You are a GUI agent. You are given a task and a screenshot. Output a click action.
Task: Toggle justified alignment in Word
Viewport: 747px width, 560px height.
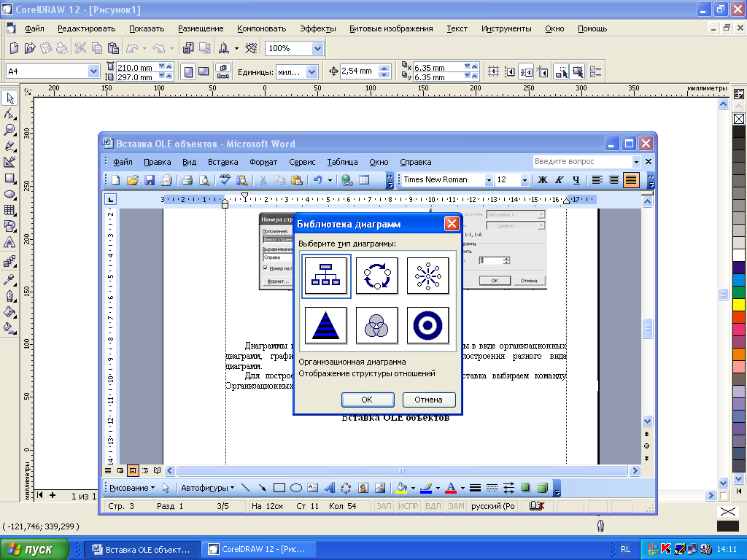tap(631, 180)
